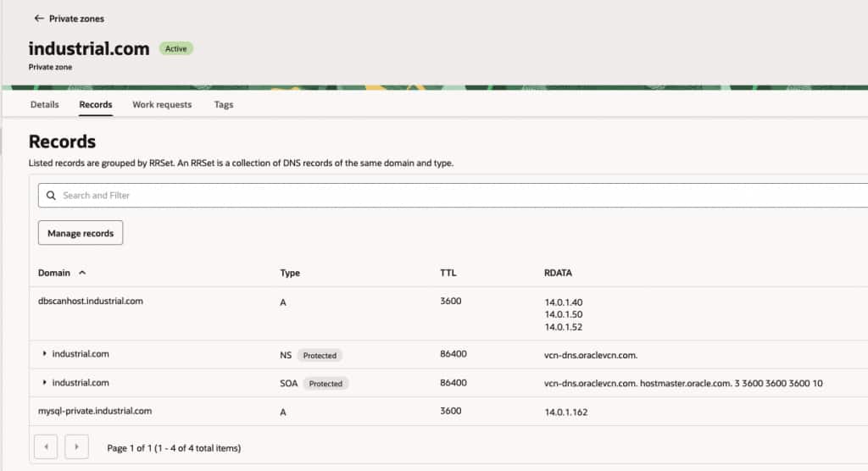The width and height of the screenshot is (868, 471).
Task: Click the industrial.com zone title
Action: [89, 48]
